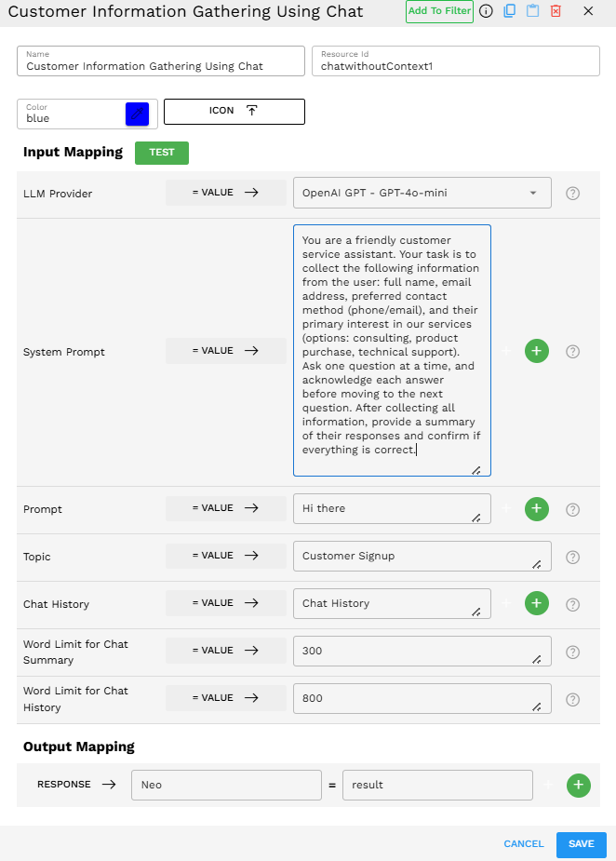Click the Add To Filter button
The image size is (616, 861).
(439, 11)
